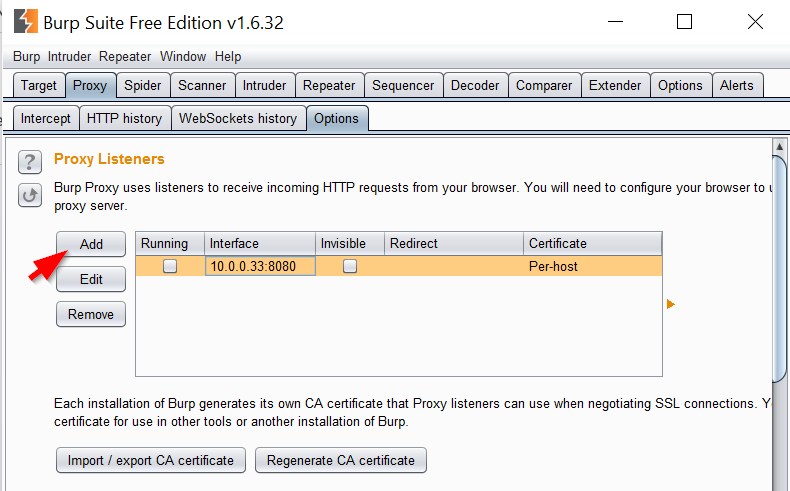
Task: Click the Remove listener button
Action: pyautogui.click(x=91, y=314)
